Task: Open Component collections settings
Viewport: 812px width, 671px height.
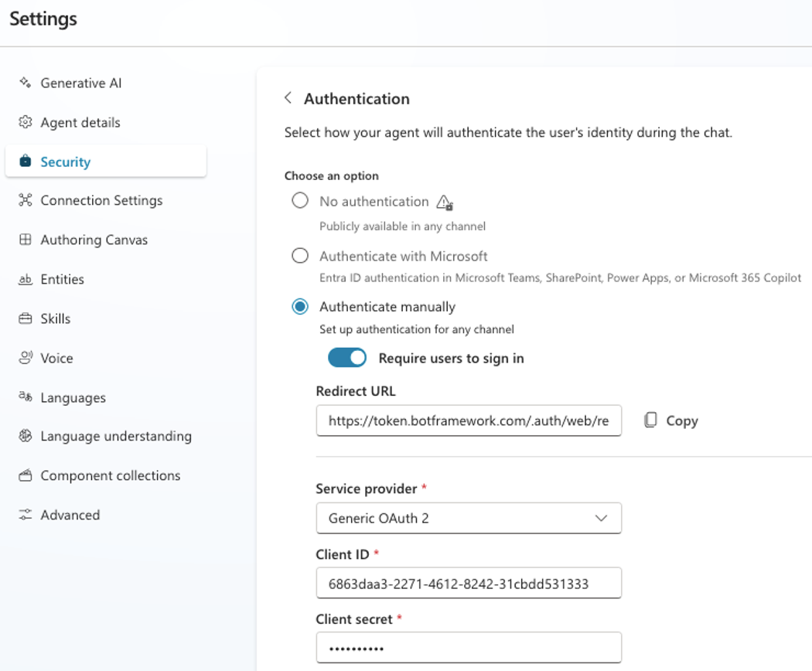Action: click(x=111, y=475)
